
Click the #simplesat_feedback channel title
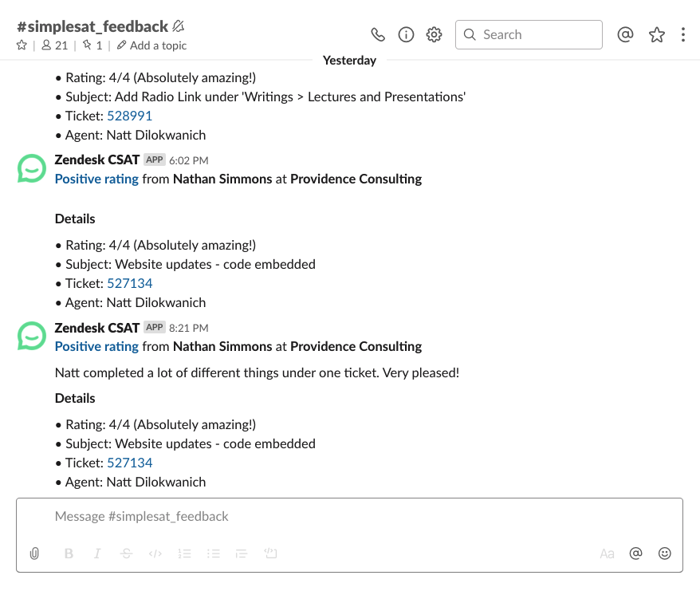[x=92, y=27]
